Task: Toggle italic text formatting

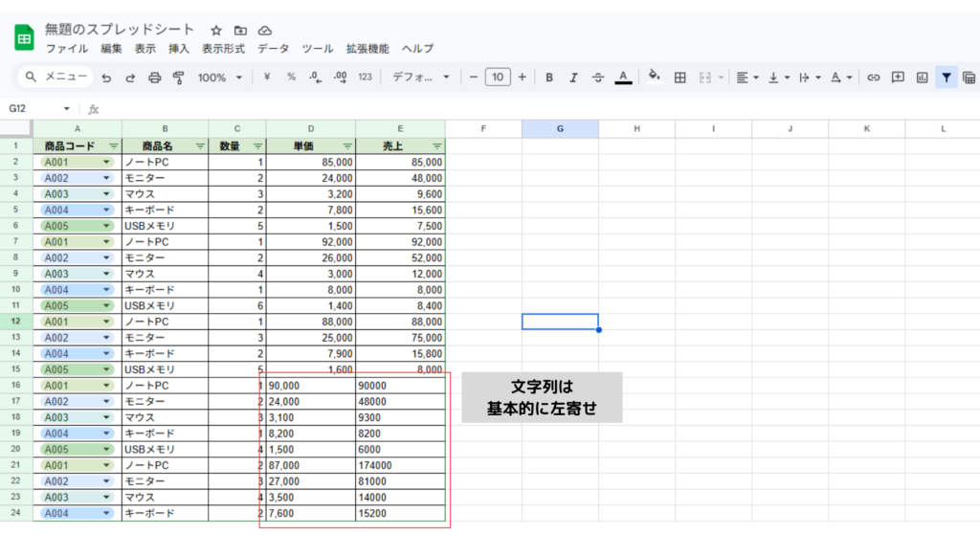Action: coord(573,78)
